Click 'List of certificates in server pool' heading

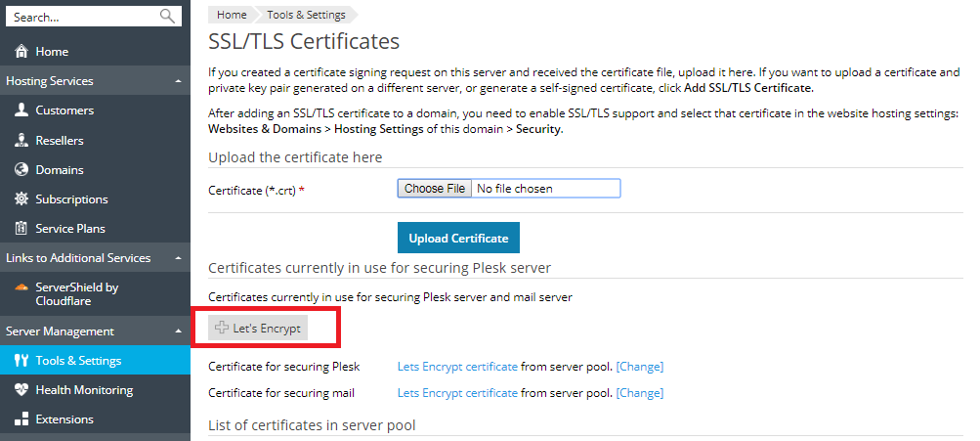click(x=312, y=425)
